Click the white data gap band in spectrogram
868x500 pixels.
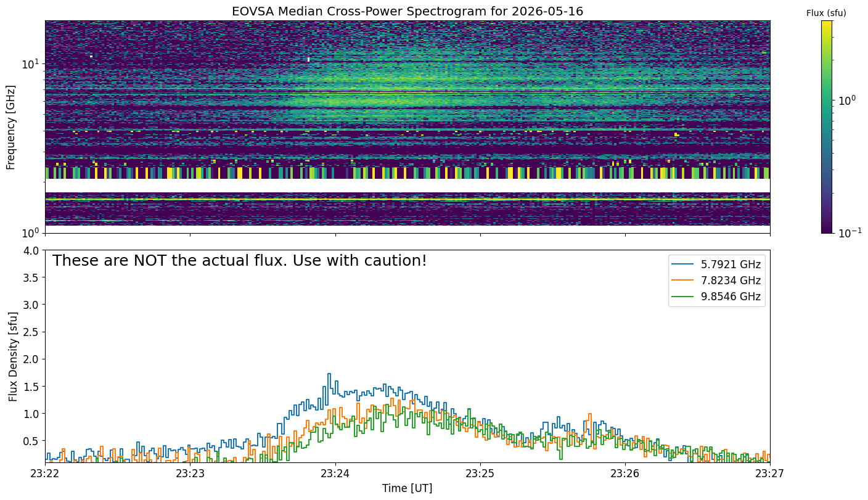[407, 185]
